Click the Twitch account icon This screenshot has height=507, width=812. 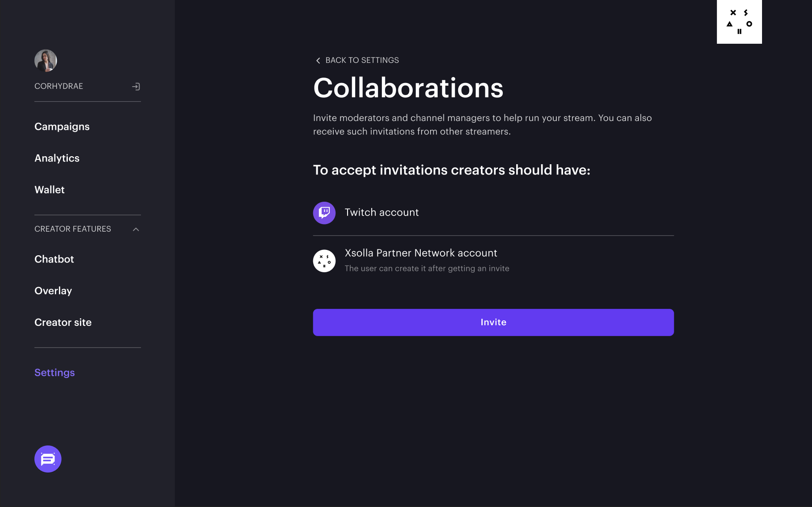pos(324,213)
